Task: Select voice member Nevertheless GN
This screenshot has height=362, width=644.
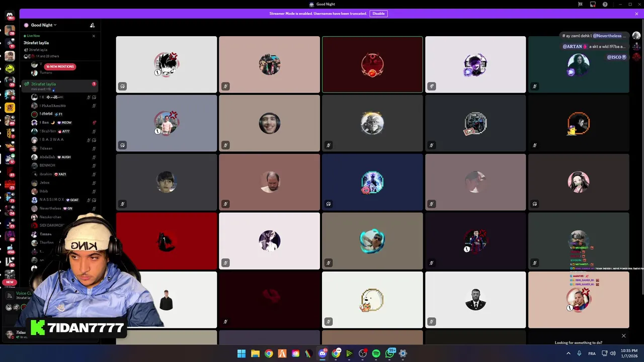Action: tap(63, 208)
